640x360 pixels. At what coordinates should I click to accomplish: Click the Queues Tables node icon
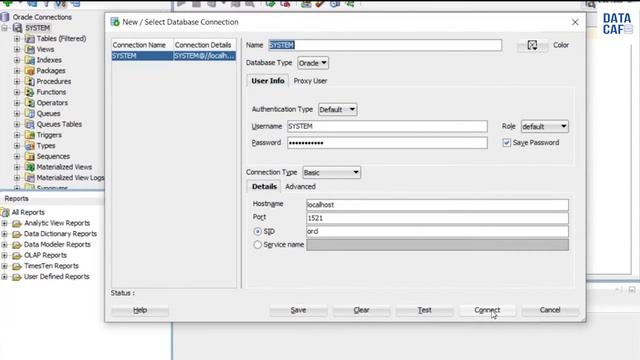(x=29, y=124)
